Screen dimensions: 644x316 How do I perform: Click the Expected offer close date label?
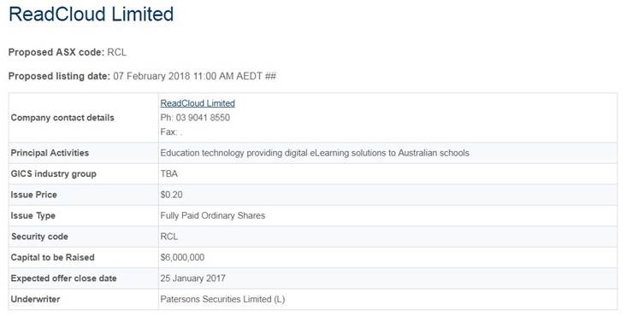point(63,278)
